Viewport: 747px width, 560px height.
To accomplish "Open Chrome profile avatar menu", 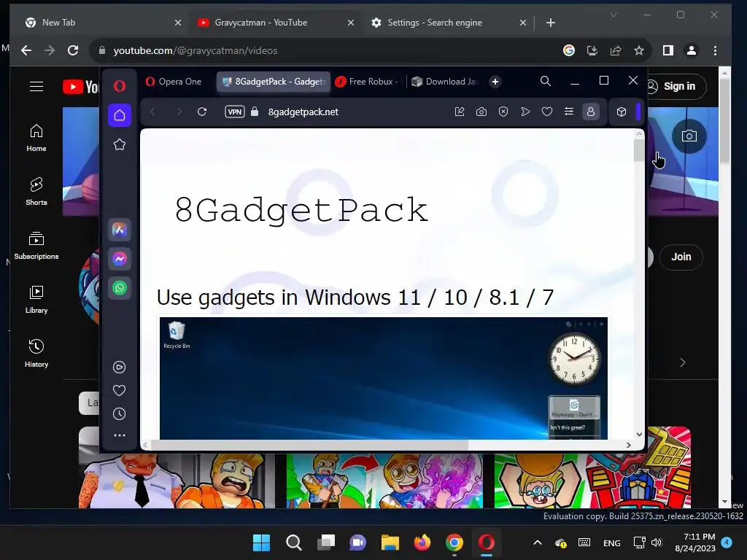I will coord(692,50).
